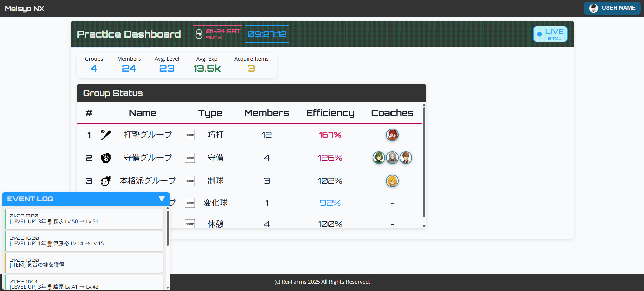644x291 pixels.
Task: Collapse the Event Log panel
Action: point(162,199)
